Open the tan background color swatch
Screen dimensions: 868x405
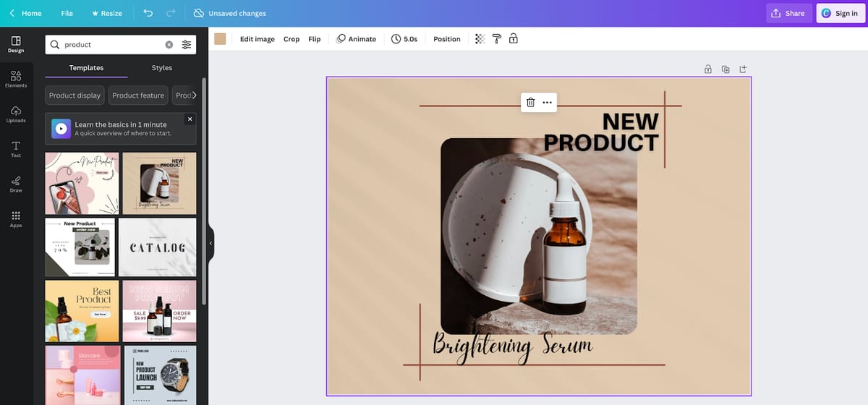click(x=220, y=39)
